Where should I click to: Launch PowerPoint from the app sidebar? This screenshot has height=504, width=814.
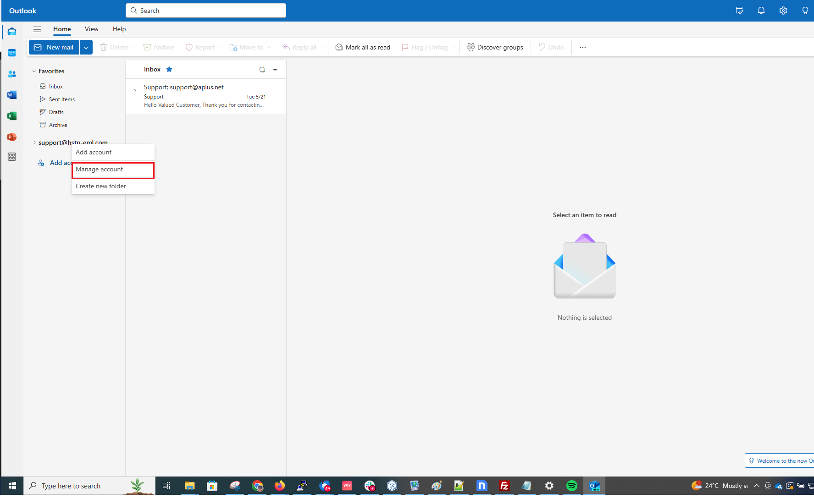(x=12, y=137)
